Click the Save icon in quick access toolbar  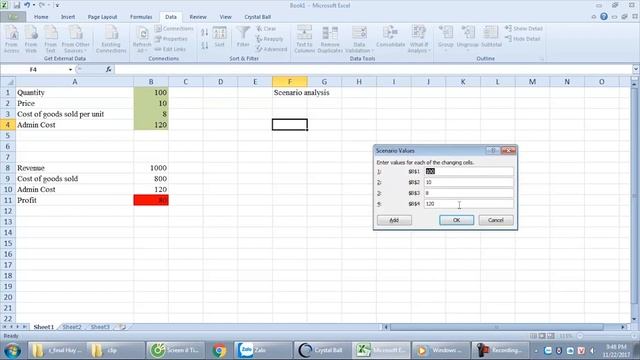[17, 5]
